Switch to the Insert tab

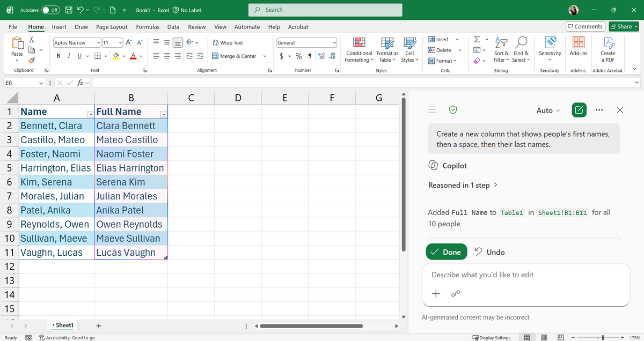tap(59, 27)
